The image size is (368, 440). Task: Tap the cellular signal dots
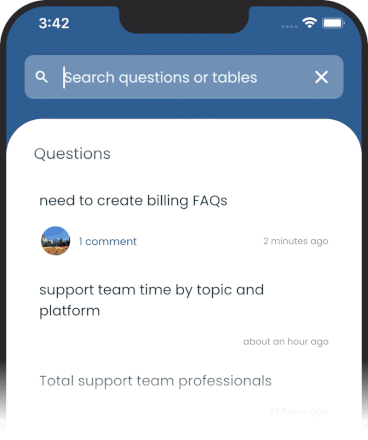click(x=289, y=26)
